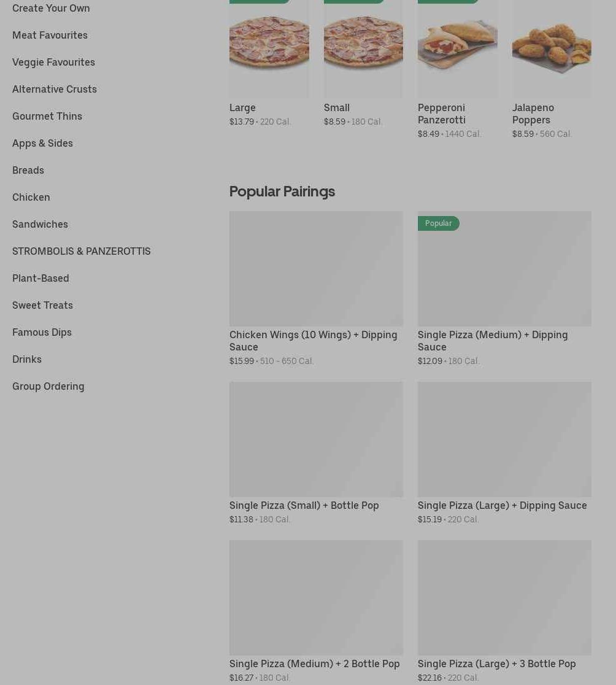This screenshot has width=616, height=685.
Task: Select Veggie Favourites in the sidebar
Action: pos(53,62)
